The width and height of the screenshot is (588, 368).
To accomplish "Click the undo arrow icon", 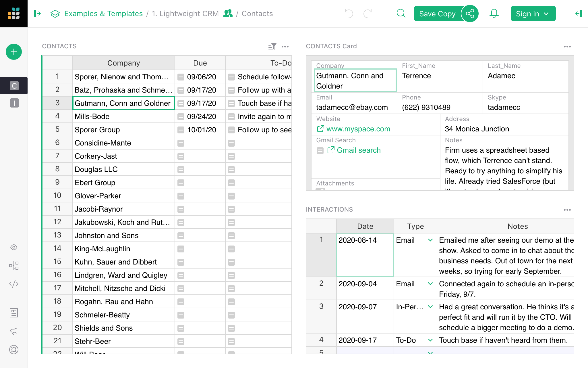I will tap(349, 14).
